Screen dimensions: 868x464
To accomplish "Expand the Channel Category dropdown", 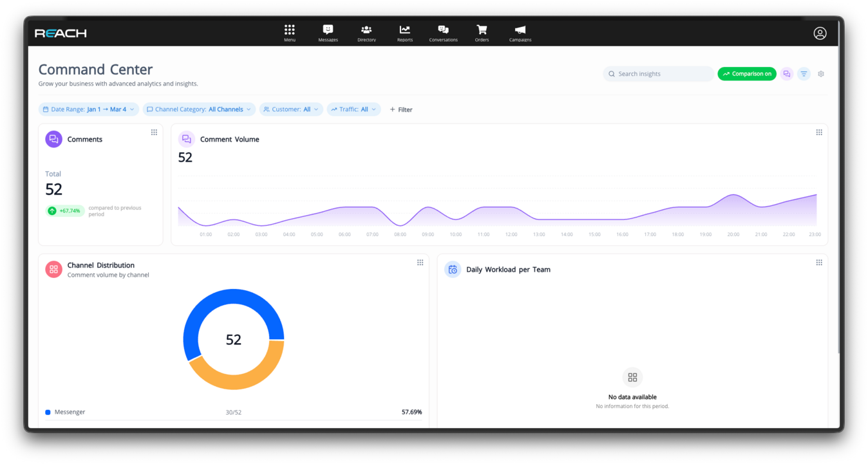I will click(x=199, y=109).
